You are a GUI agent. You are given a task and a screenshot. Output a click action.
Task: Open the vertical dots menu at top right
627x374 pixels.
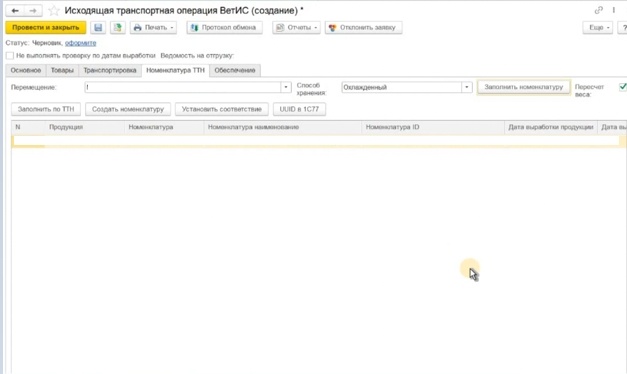click(x=613, y=10)
